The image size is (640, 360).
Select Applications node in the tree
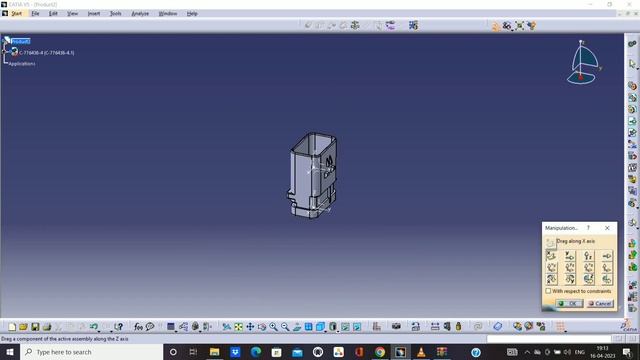(22, 64)
